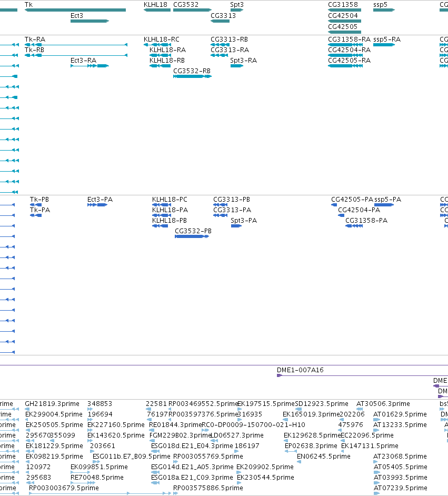Viewport: 448px width, 496px height.
Task: Select the CG42504-RA transcript
Action: click(345, 55)
